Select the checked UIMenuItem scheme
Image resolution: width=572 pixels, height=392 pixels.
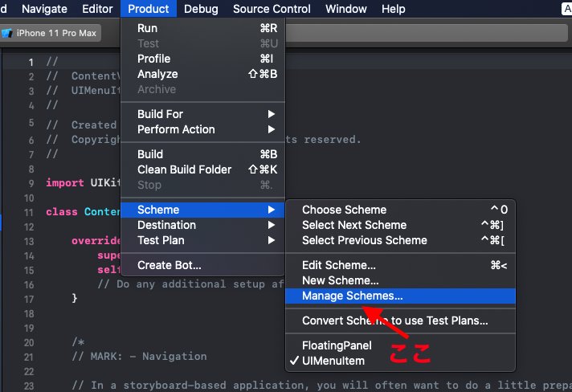400,361
